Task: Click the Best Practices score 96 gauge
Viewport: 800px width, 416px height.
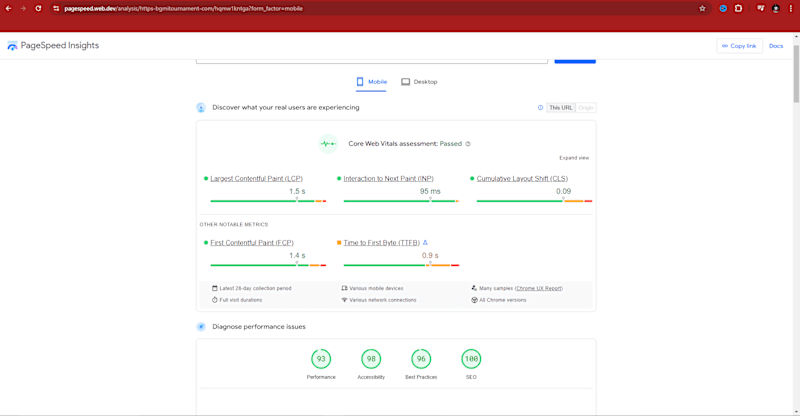Action: tap(421, 359)
